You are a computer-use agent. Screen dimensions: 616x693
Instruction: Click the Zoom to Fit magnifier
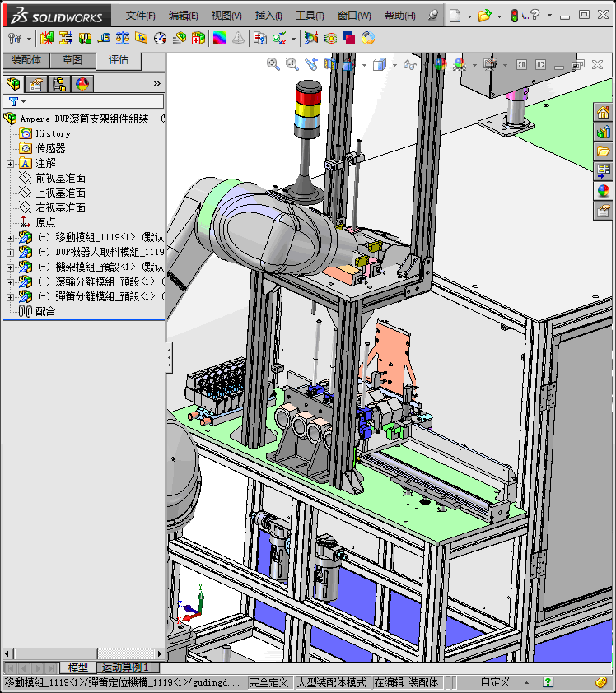point(273,64)
